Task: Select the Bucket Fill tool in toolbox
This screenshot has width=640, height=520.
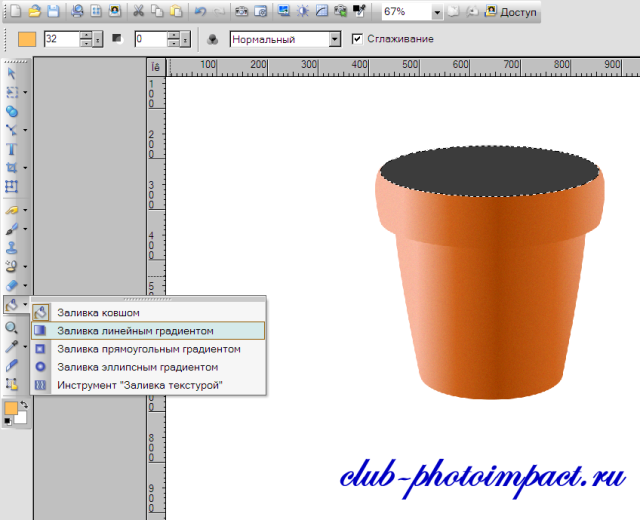Action: point(11,304)
